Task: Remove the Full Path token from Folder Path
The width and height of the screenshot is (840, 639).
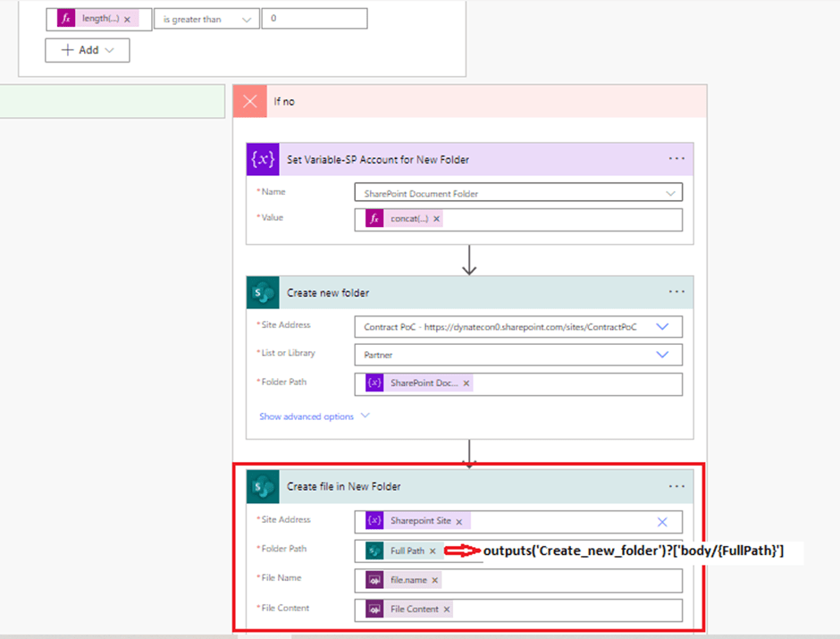Action: coord(433,551)
